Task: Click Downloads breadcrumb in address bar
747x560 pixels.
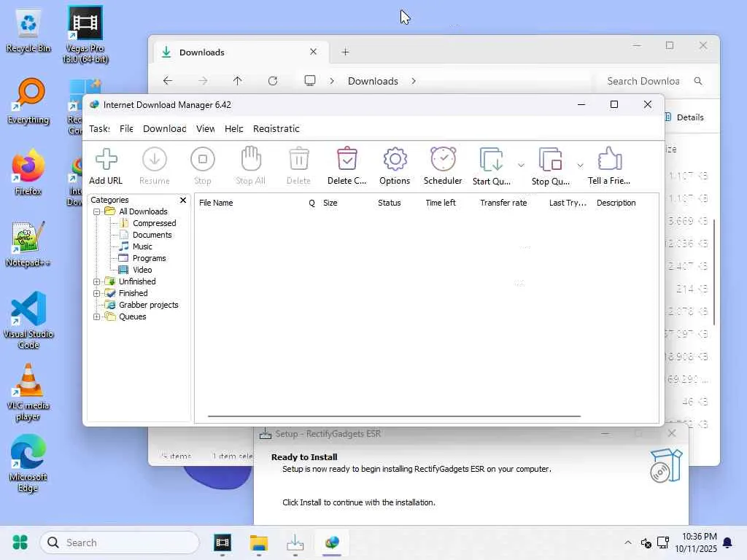Action: click(x=373, y=81)
